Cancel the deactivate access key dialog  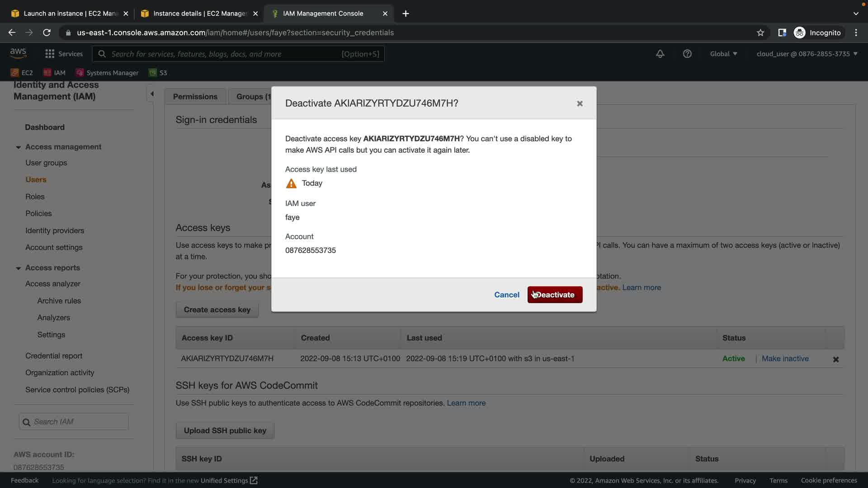(506, 295)
